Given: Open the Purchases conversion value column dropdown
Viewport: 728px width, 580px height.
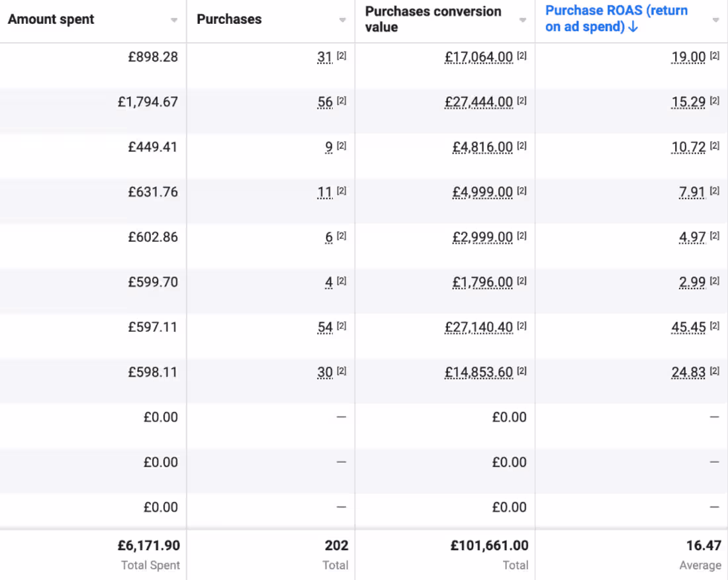Looking at the screenshot, I should coord(523,19).
